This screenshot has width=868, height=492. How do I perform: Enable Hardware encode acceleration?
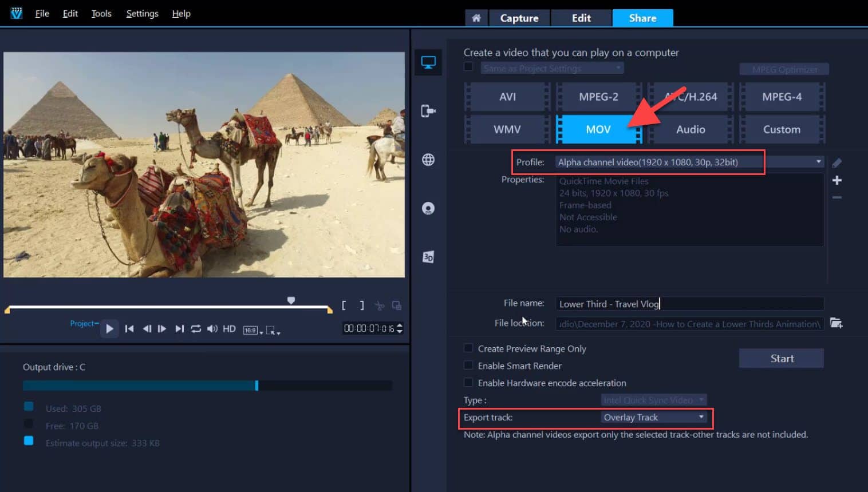468,383
